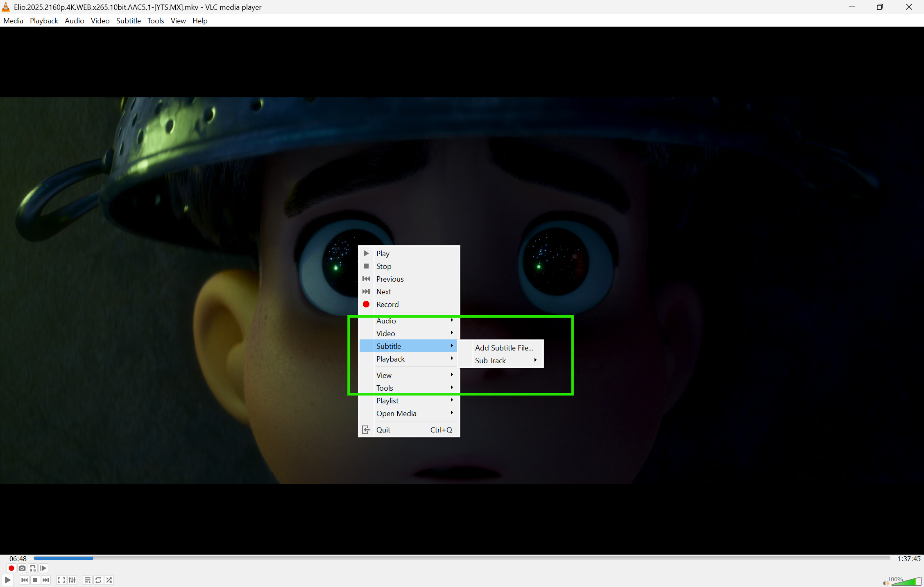Open the Tools menu in menu bar
Image resolution: width=924 pixels, height=587 pixels.
point(156,20)
